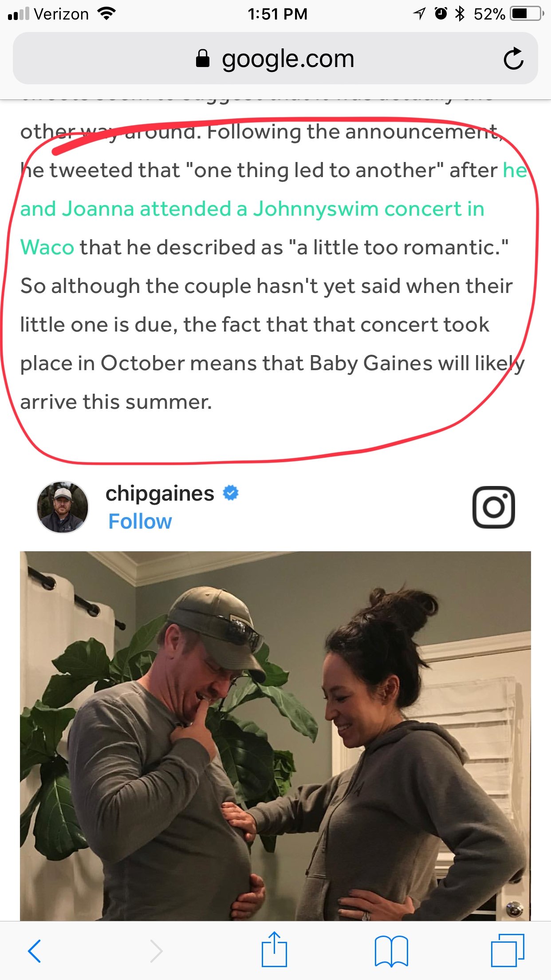
Task: Open the tabs overview icon
Action: tap(508, 950)
